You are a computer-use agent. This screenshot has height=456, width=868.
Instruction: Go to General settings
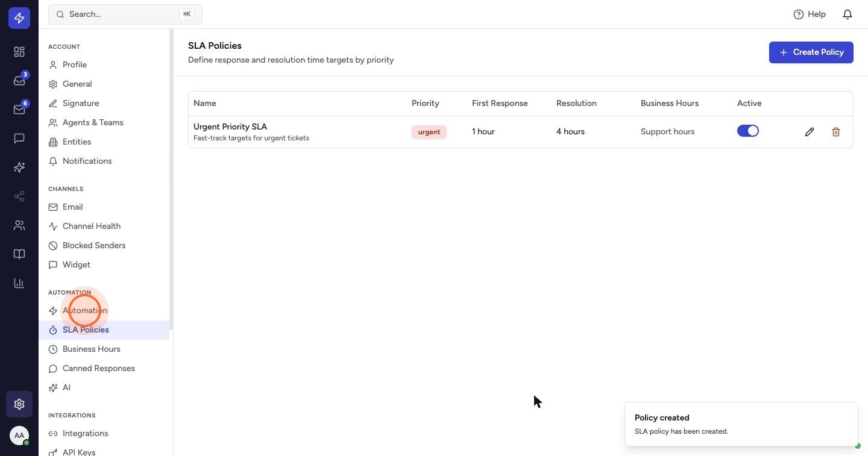coord(104,84)
